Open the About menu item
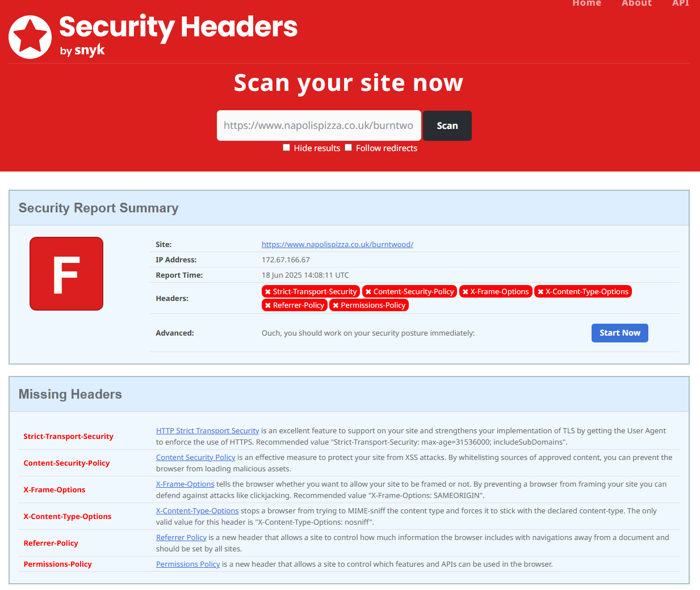This screenshot has height=590, width=700. pos(636,3)
